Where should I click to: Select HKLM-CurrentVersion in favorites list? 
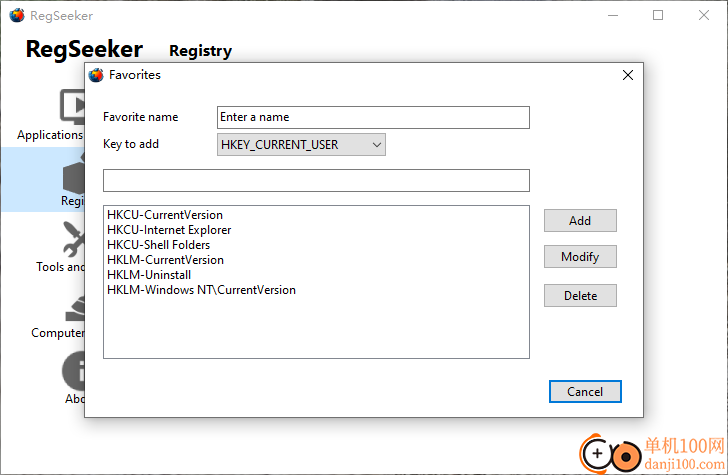click(x=165, y=260)
